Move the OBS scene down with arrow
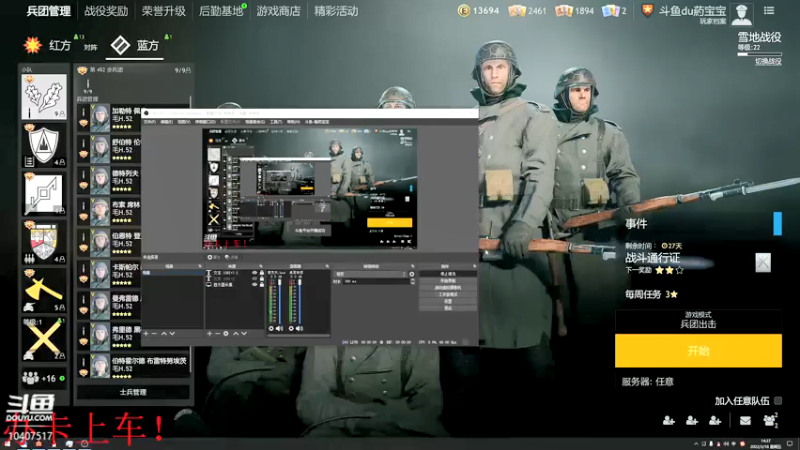This screenshot has width=800, height=450. 172,334
